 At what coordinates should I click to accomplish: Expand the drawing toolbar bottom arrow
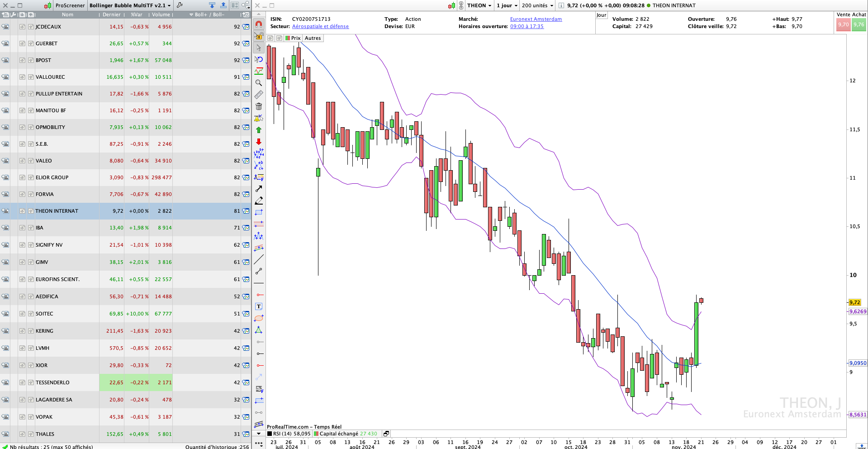coord(259,434)
